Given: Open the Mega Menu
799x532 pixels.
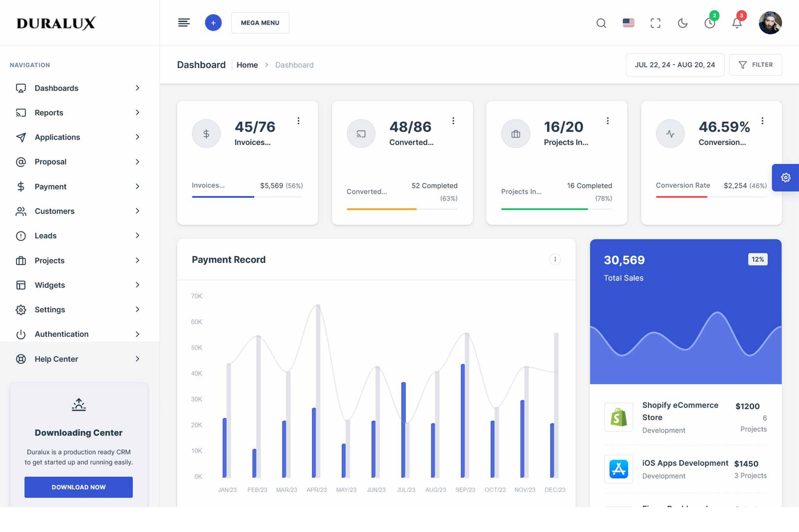Looking at the screenshot, I should (x=260, y=23).
